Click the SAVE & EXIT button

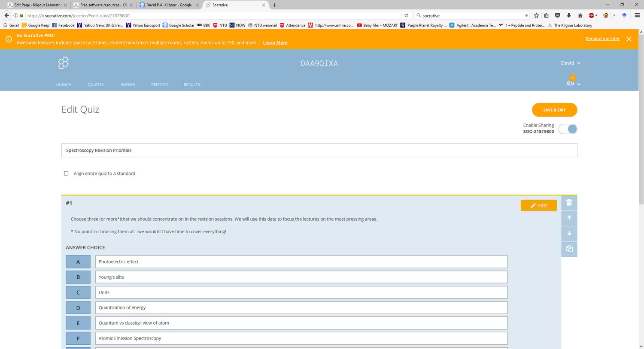[x=554, y=110]
